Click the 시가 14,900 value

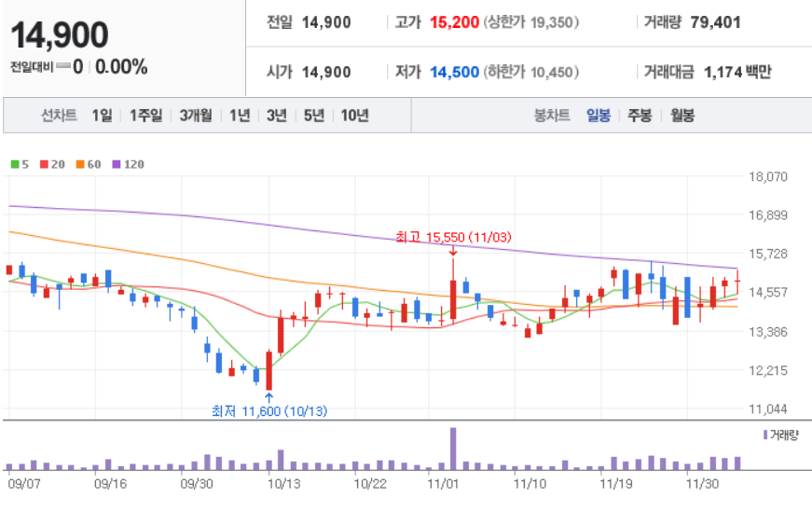pos(326,72)
